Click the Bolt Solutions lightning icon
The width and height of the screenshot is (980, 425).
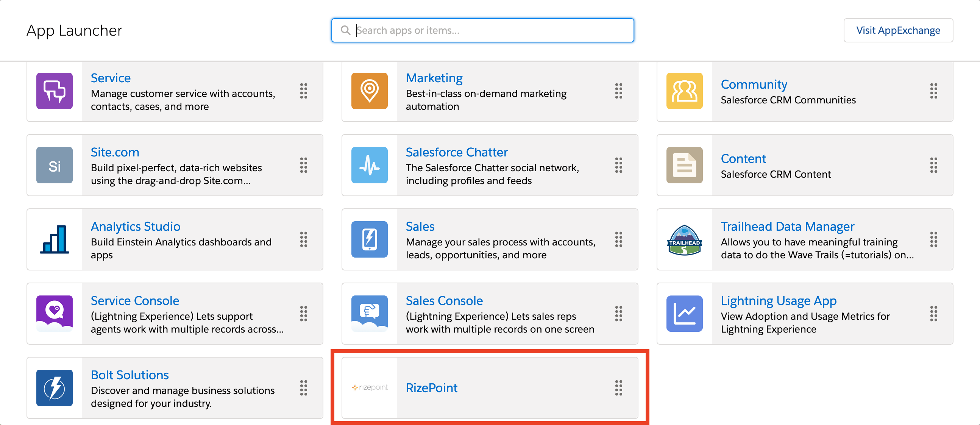coord(55,388)
